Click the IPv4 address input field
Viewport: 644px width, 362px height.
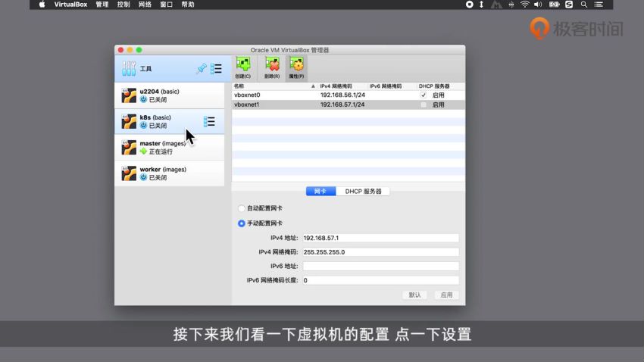pos(381,238)
